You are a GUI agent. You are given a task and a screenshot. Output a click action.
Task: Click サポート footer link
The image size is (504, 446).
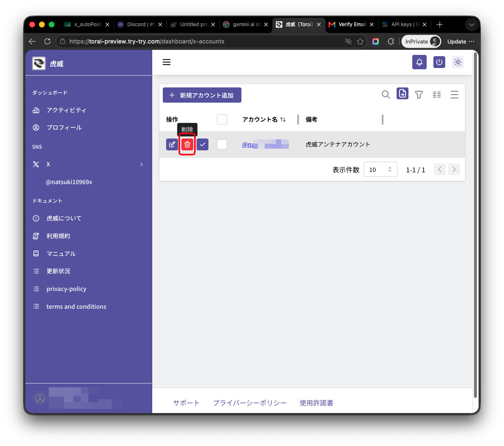point(186,403)
